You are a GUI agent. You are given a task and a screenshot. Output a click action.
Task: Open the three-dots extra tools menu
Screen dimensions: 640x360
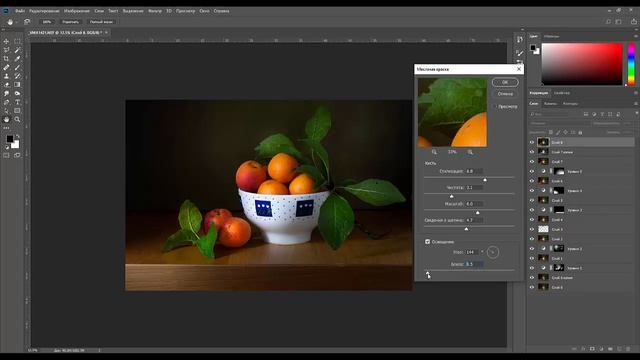tap(6, 128)
